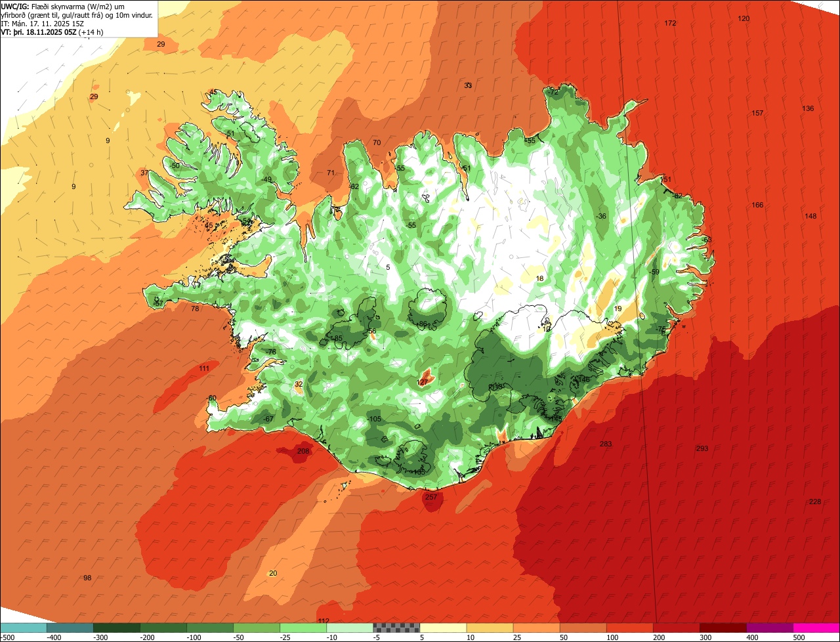
Task: Select the flux value 70 north of Iceland
Action: (x=377, y=143)
